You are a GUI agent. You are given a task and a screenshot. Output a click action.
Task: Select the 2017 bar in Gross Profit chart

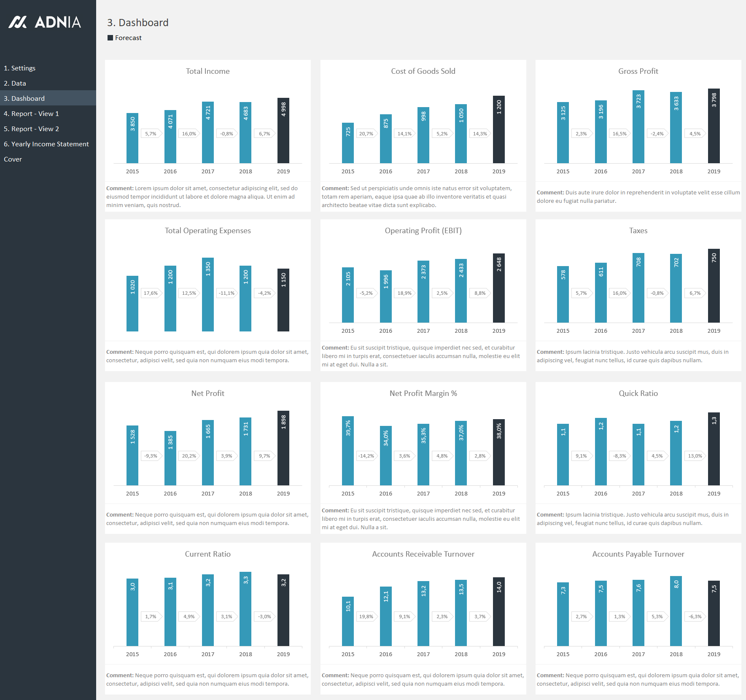click(x=638, y=127)
